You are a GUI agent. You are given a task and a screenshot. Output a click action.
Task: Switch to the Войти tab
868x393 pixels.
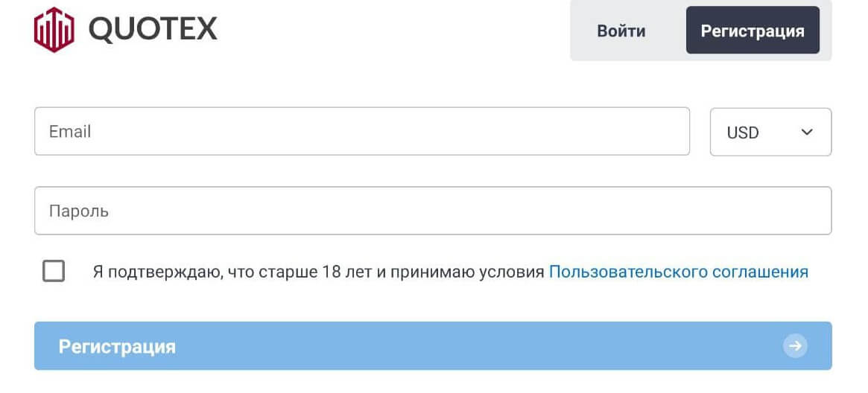[x=621, y=31]
